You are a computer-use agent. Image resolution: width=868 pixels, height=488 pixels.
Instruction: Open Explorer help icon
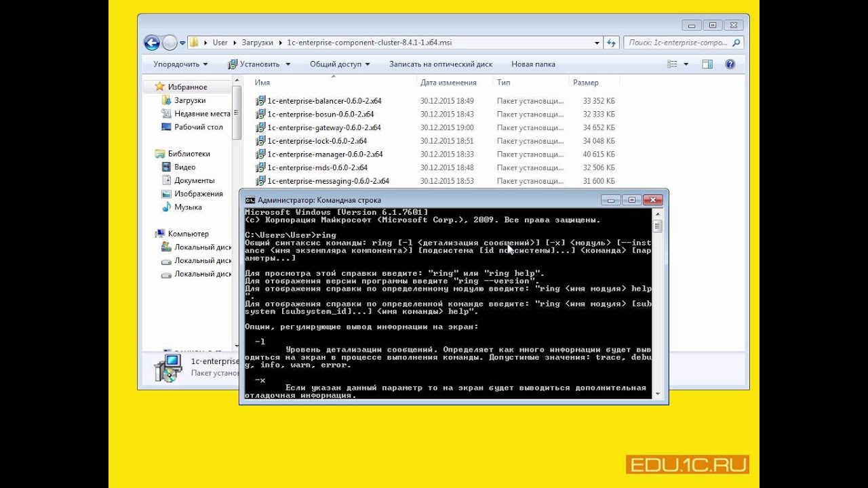click(x=730, y=64)
